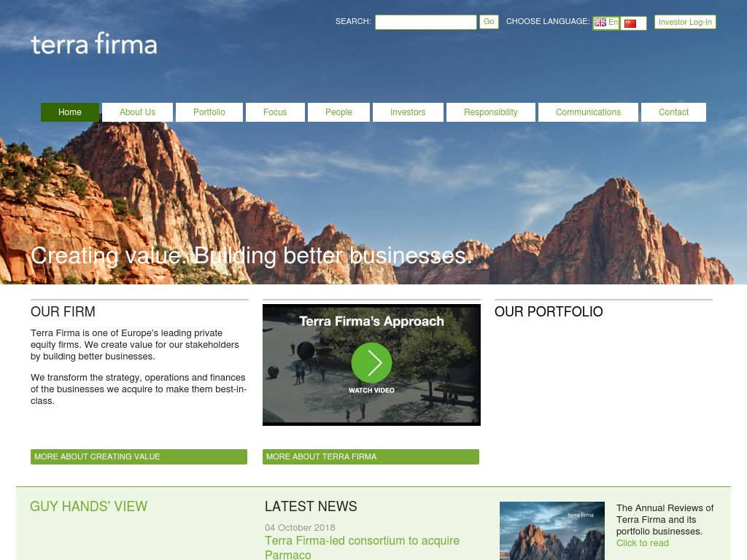The width and height of the screenshot is (747, 560).
Task: Go to the Responsibility page
Action: (490, 112)
